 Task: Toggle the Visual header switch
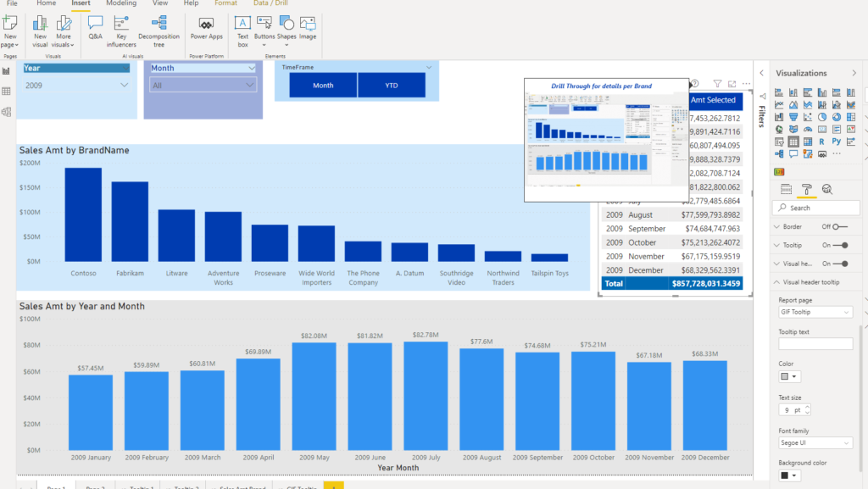point(841,264)
